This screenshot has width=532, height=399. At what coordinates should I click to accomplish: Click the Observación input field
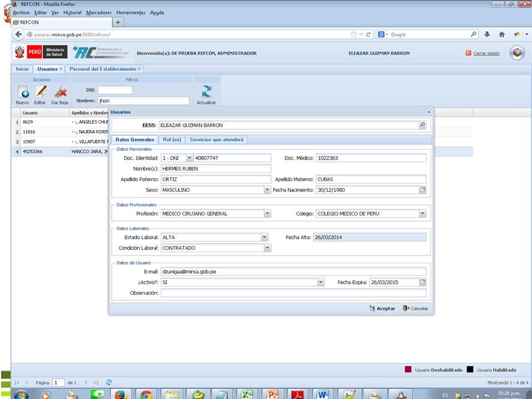pyautogui.click(x=294, y=293)
